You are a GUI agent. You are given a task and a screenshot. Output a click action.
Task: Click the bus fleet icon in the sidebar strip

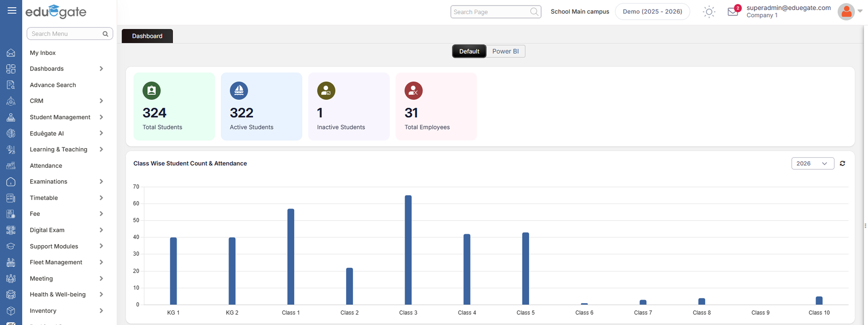coord(11,262)
